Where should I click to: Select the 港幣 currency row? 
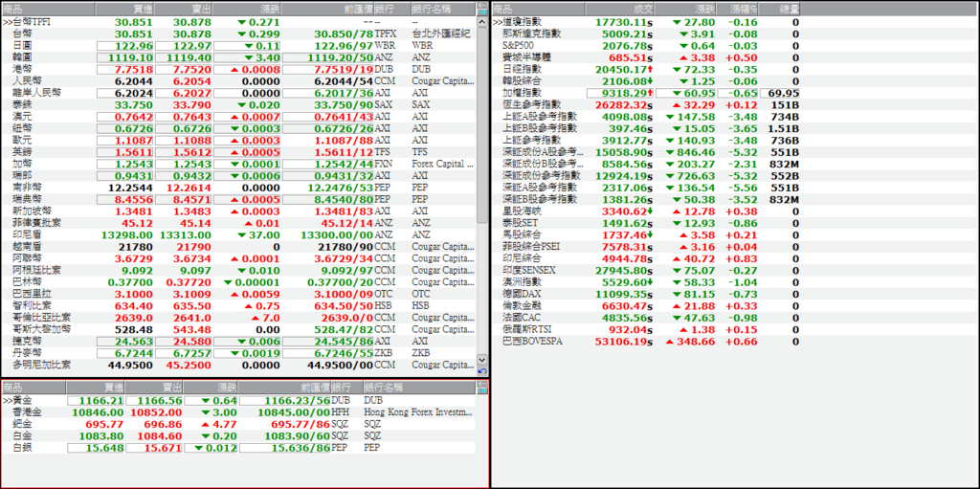click(238, 69)
